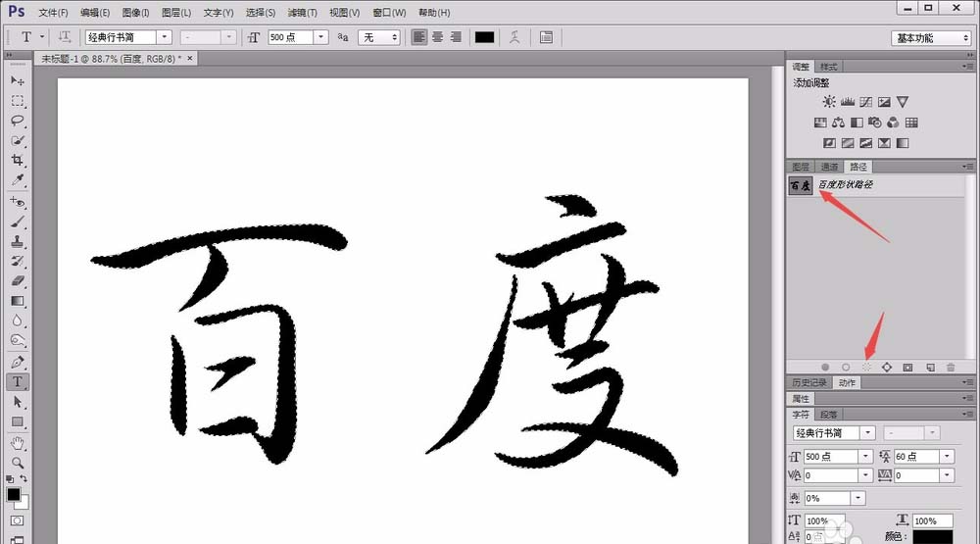Select the Quick Selection tool
The image size is (980, 544).
point(18,141)
